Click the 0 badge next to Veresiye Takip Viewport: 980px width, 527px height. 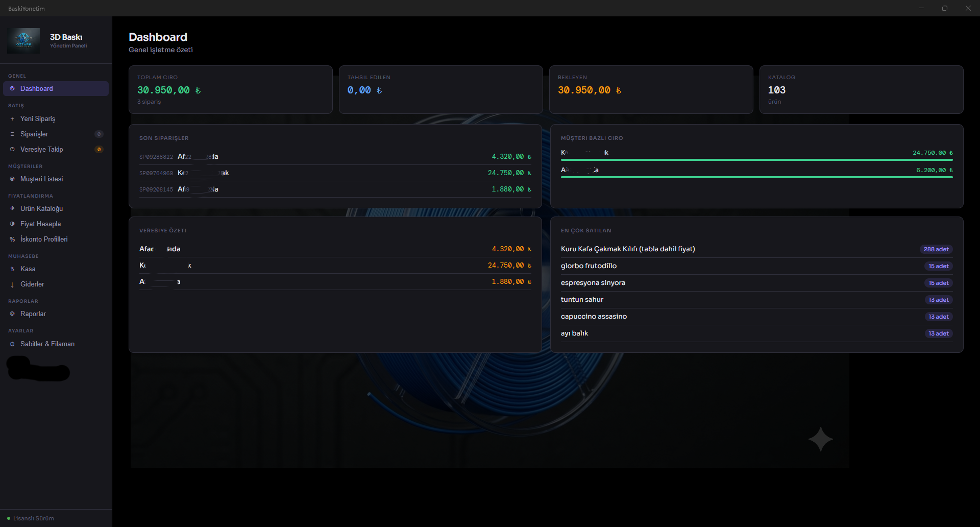tap(99, 149)
